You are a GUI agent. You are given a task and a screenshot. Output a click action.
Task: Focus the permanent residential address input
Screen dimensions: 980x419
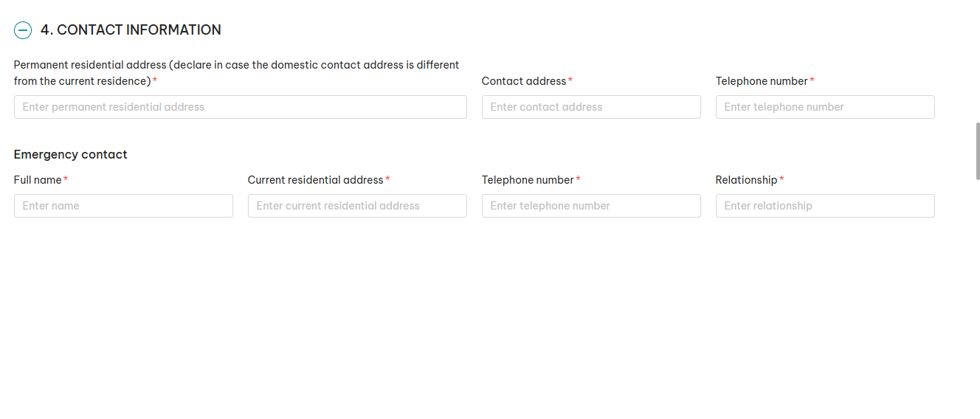click(x=240, y=107)
